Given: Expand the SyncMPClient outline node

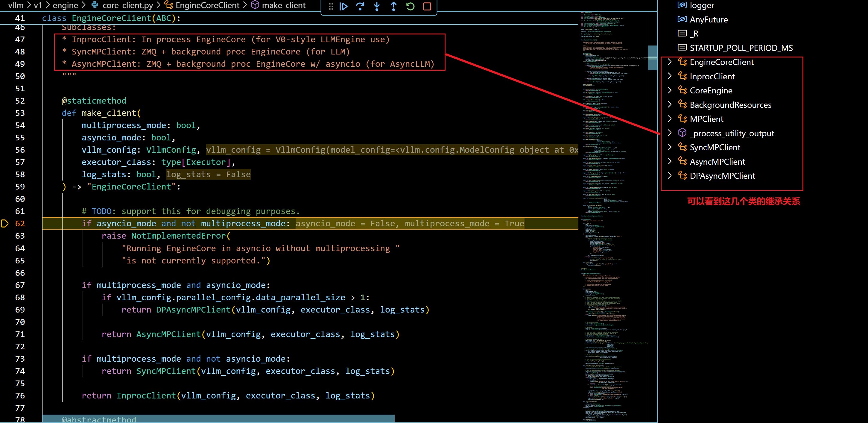Looking at the screenshot, I should pyautogui.click(x=670, y=147).
